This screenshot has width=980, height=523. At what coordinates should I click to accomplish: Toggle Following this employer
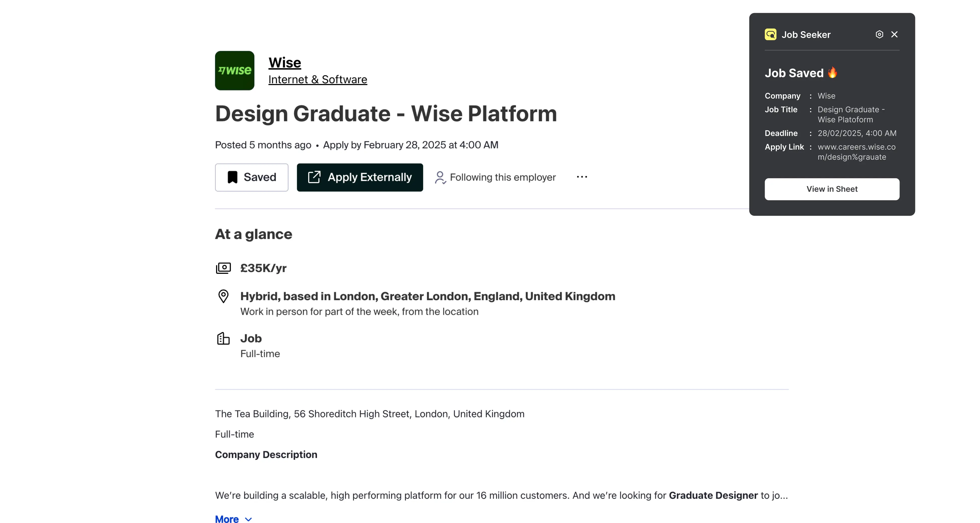pyautogui.click(x=495, y=177)
